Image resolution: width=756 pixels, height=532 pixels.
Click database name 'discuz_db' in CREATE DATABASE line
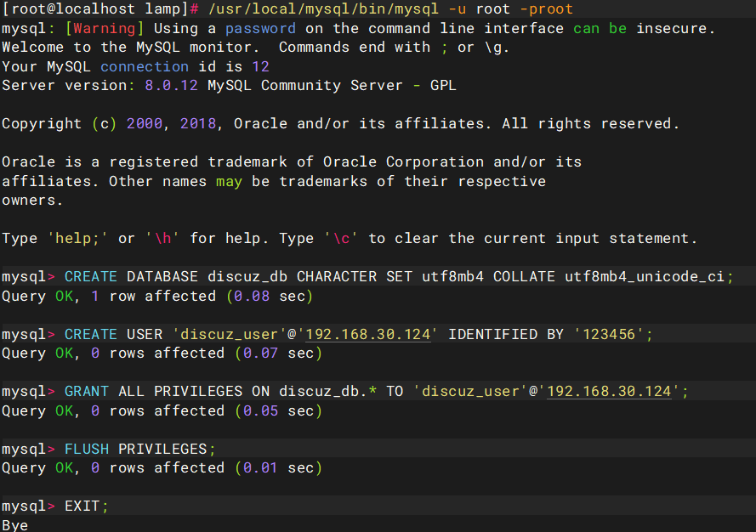coord(247,276)
